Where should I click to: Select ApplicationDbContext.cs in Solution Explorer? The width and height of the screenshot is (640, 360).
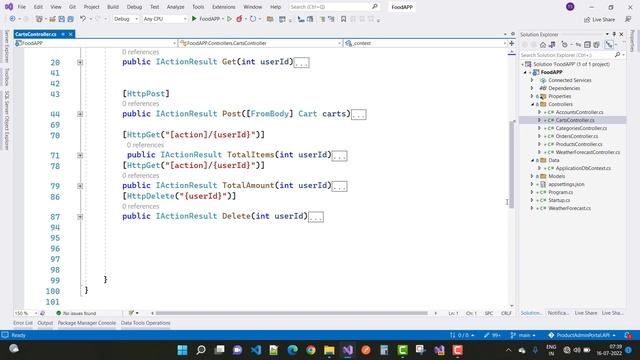click(x=583, y=168)
